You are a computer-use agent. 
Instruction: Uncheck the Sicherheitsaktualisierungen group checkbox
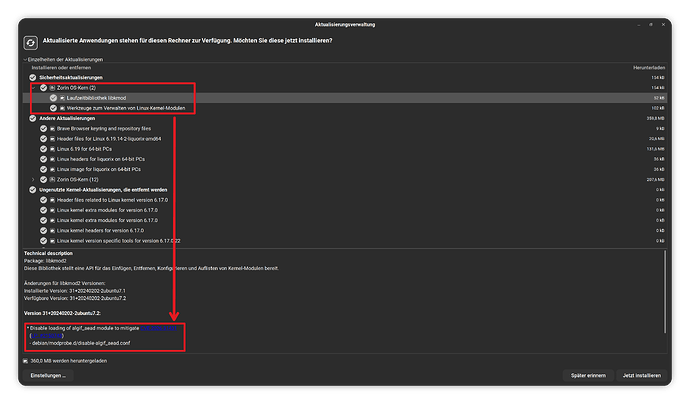(33, 77)
